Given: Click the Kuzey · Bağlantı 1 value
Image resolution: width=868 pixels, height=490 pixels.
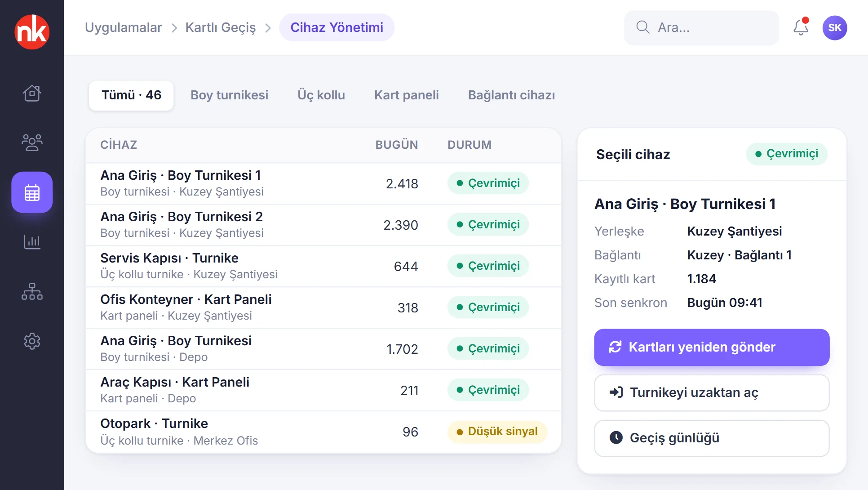Looking at the screenshot, I should click(740, 255).
